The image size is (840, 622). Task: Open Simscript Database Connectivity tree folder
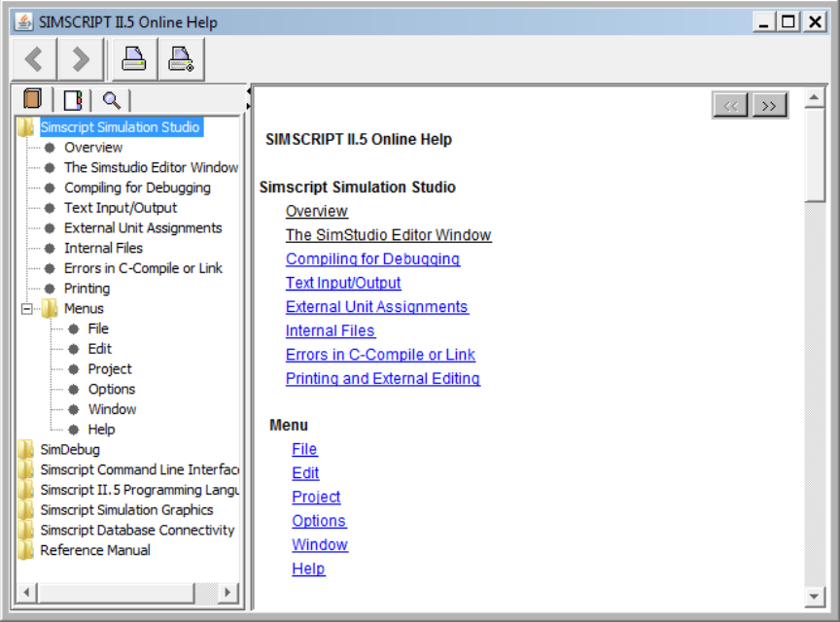click(x=137, y=530)
